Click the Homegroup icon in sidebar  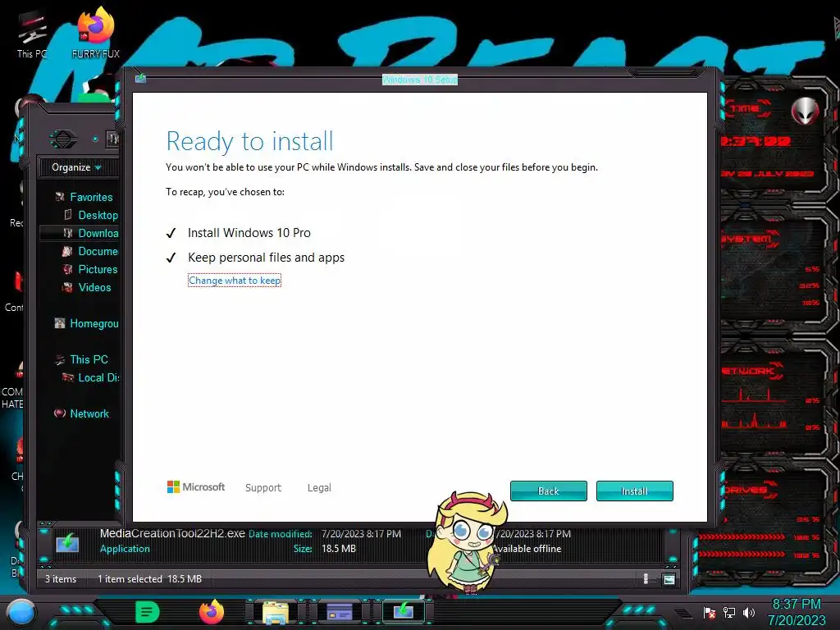(x=60, y=323)
